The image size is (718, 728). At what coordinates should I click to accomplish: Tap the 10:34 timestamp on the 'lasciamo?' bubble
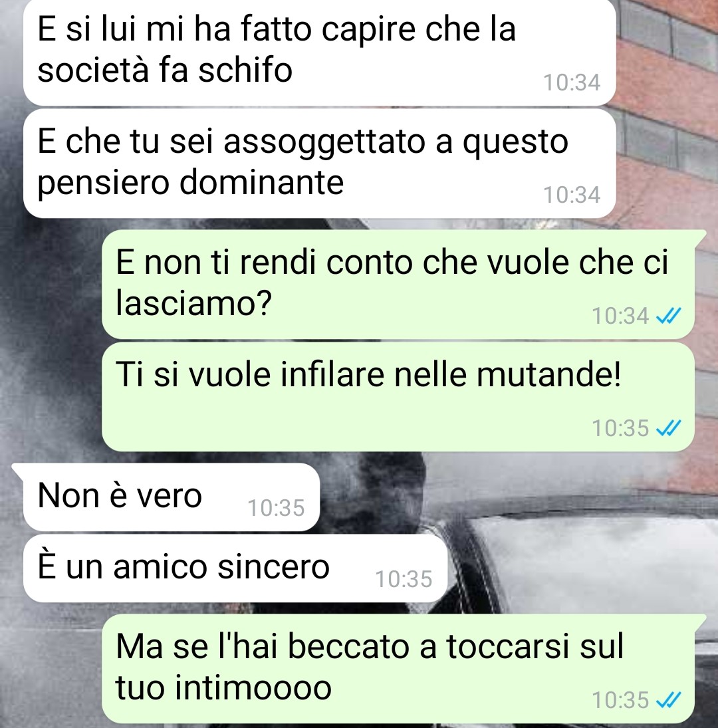620,316
